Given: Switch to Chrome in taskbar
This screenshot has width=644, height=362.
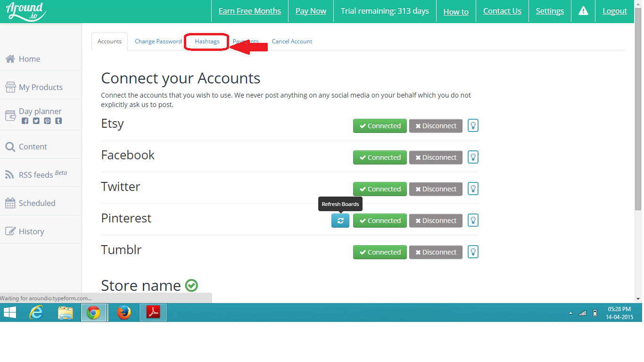Looking at the screenshot, I should tap(94, 313).
